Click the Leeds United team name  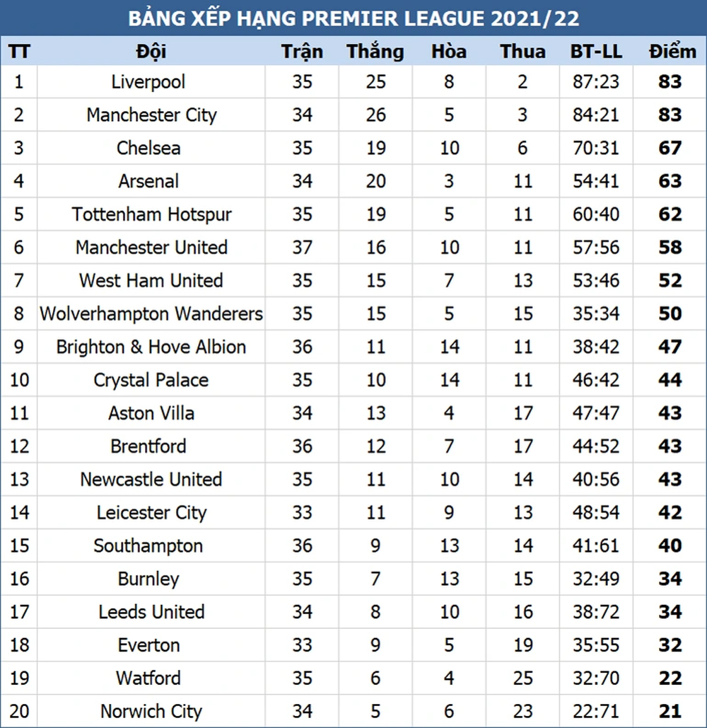(151, 612)
